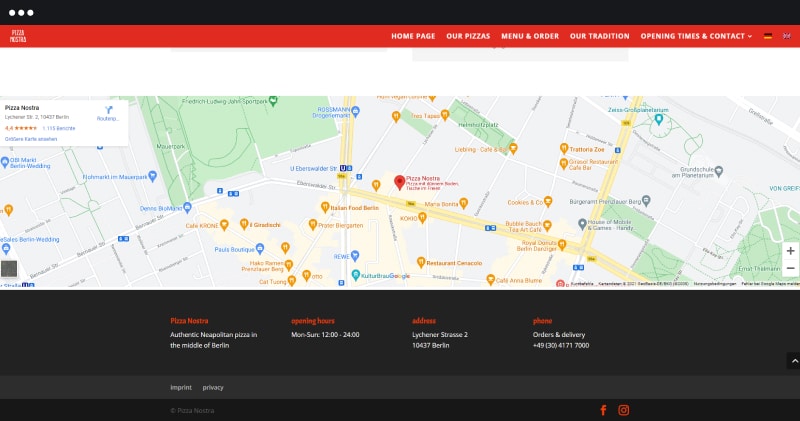
Task: Switch the map to the satellite view thumbnail
Action: 9,268
